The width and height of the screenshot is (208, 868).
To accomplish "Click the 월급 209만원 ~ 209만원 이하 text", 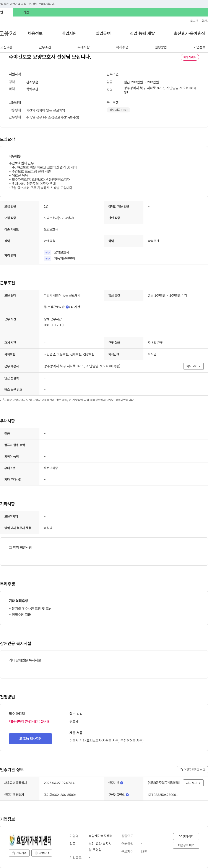I will (x=167, y=295).
